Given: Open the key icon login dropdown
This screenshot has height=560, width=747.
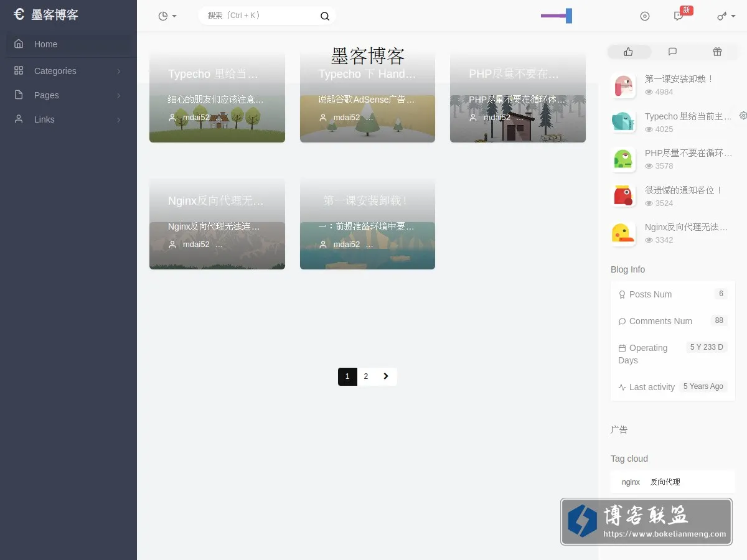Looking at the screenshot, I should (726, 16).
